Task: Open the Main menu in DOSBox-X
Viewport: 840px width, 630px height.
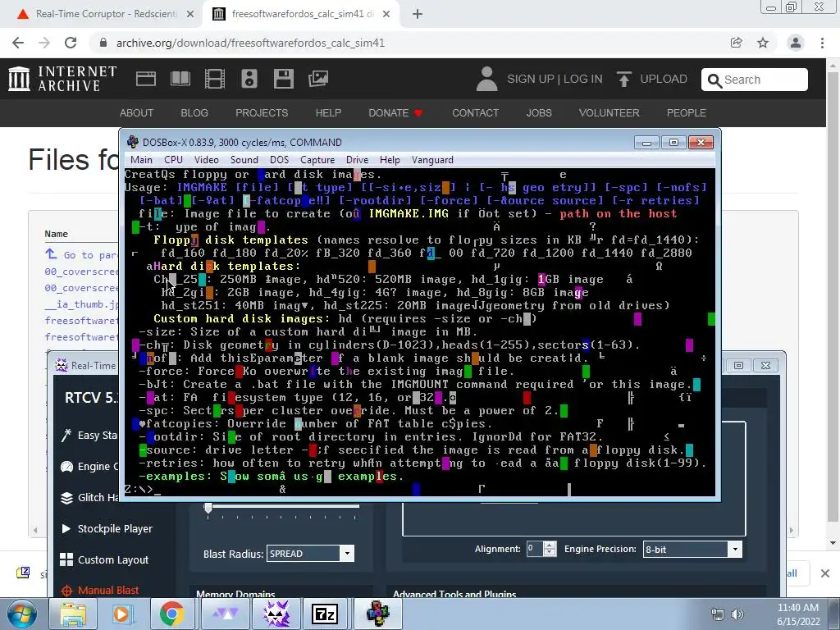Action: point(141,160)
